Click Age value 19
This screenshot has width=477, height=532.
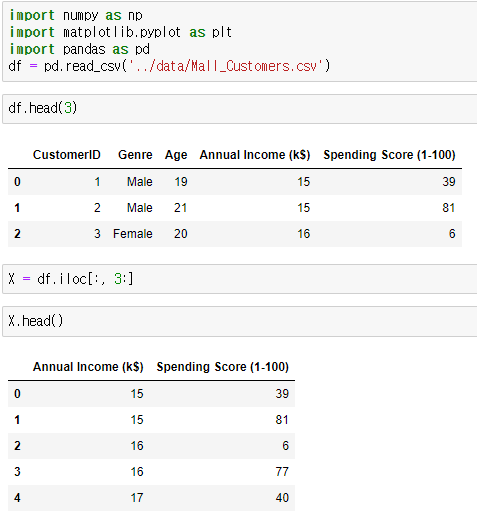point(181,182)
